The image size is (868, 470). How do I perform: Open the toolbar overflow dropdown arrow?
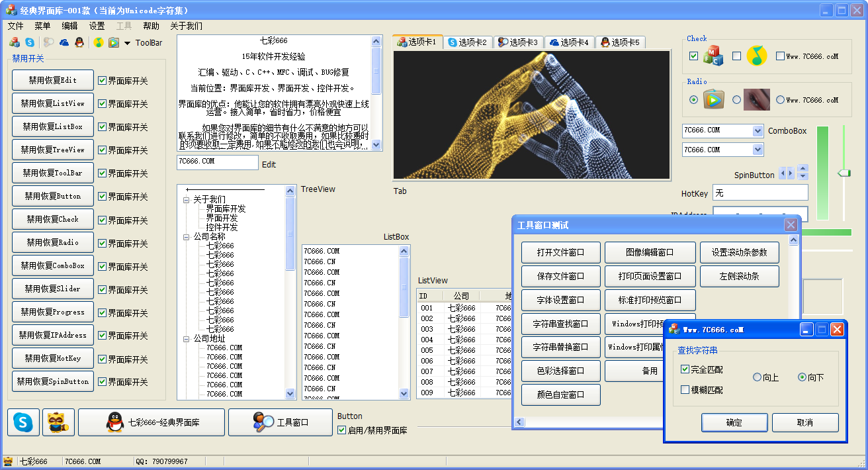pyautogui.click(x=127, y=43)
